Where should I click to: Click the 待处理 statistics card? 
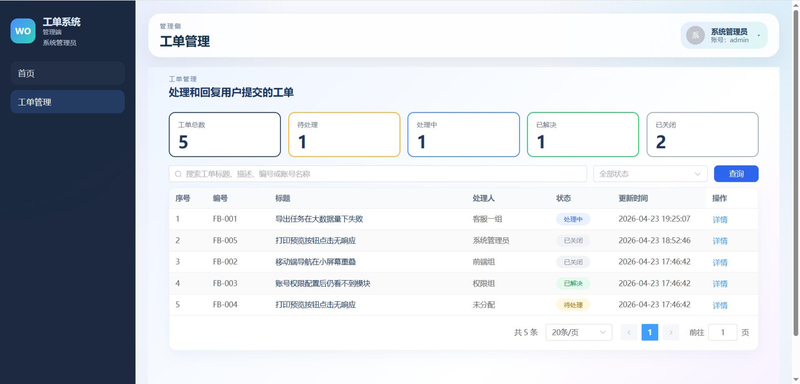pyautogui.click(x=344, y=135)
